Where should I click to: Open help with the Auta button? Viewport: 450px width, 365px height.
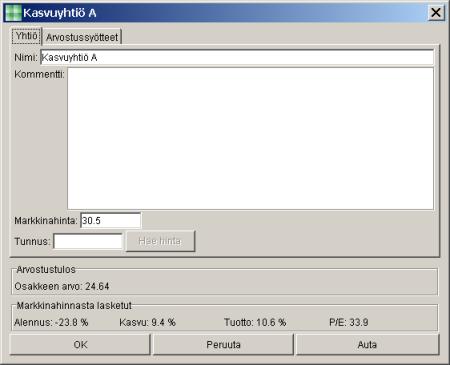click(x=367, y=345)
